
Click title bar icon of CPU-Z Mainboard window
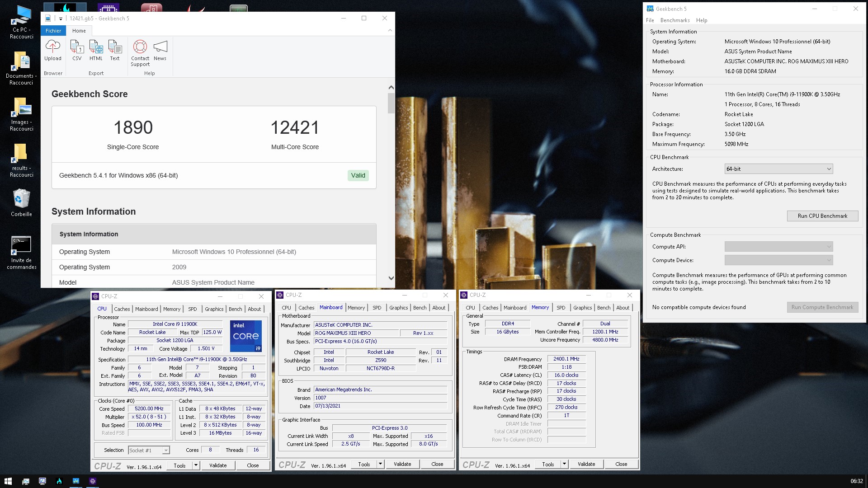coord(280,295)
